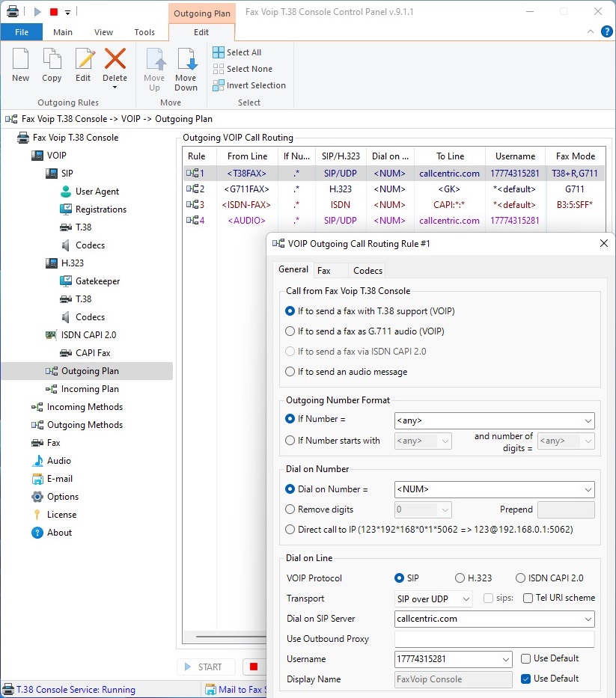This screenshot has width=616, height=698.
Task: Switch to the View ribbon tab
Action: (103, 32)
